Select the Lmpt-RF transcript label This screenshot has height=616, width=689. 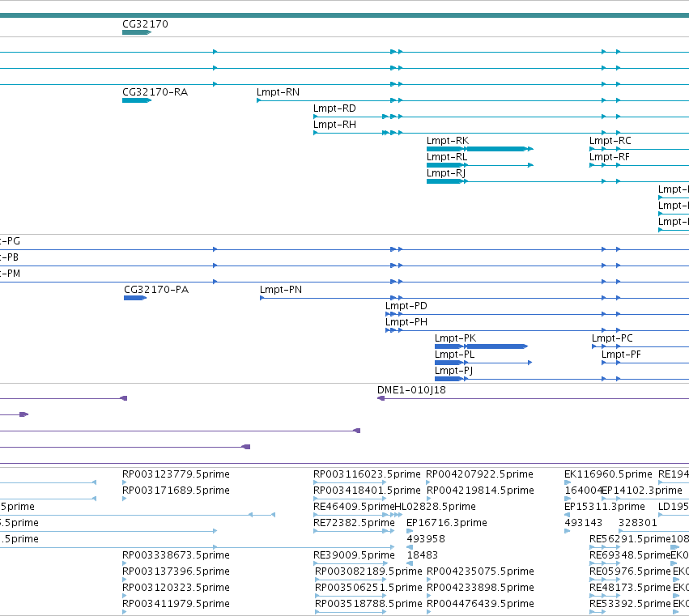[610, 157]
